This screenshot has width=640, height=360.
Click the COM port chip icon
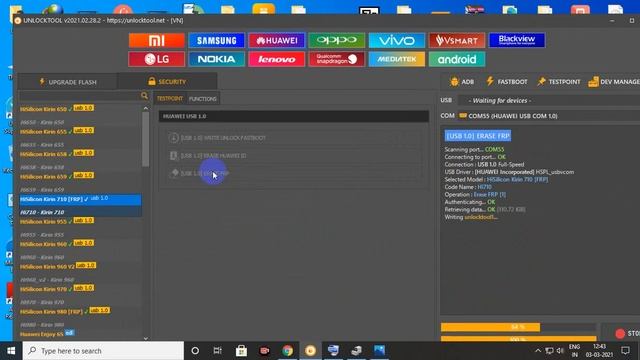(x=463, y=116)
